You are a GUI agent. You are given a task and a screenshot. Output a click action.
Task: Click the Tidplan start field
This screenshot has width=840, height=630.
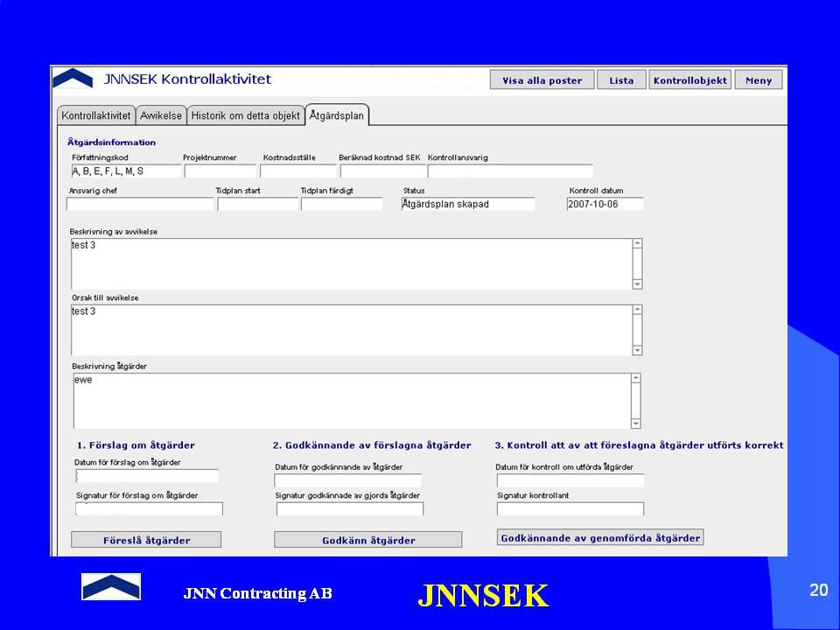point(257,204)
